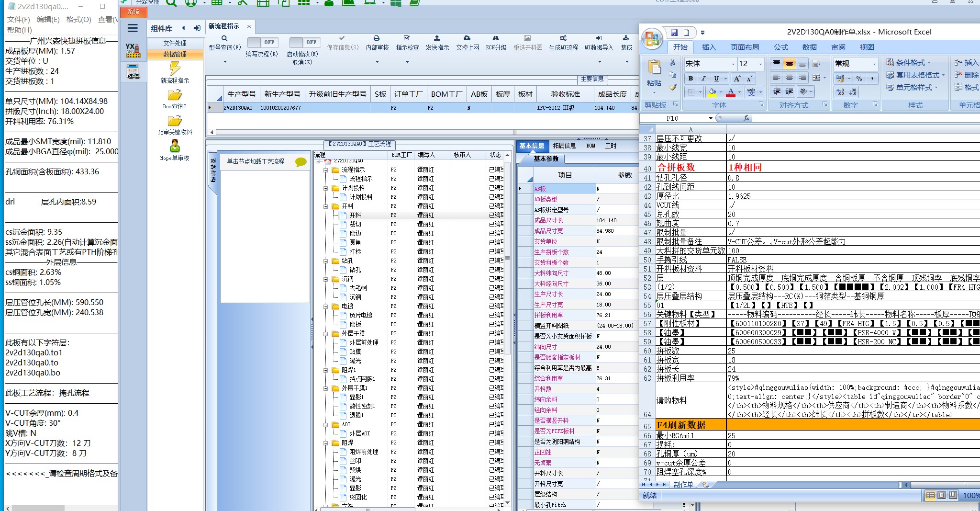
Task: Toggle Bold formatting in Excel ribbon
Action: click(690, 79)
